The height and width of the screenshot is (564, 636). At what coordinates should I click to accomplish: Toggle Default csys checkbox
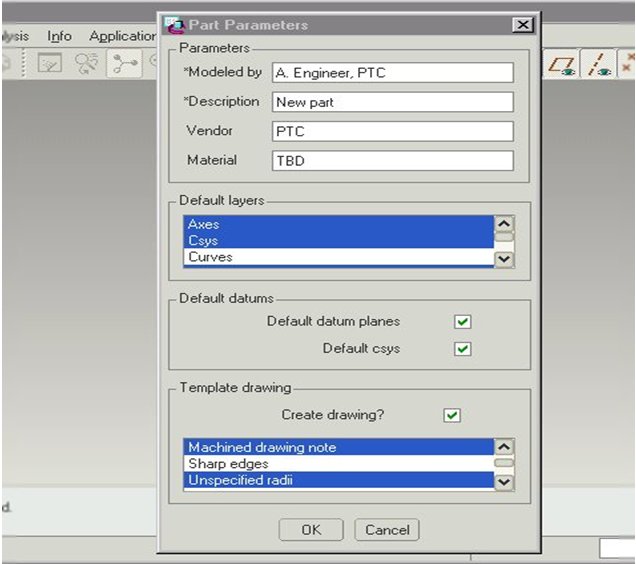click(x=462, y=349)
